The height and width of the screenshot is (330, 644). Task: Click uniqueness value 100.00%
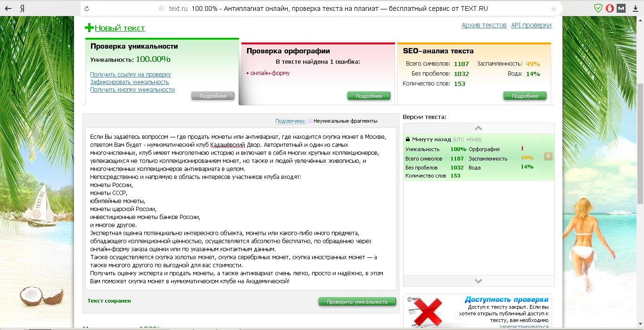coord(153,59)
